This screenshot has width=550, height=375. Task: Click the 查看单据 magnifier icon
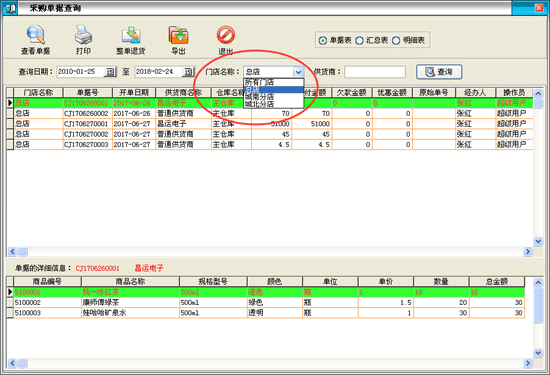click(36, 35)
